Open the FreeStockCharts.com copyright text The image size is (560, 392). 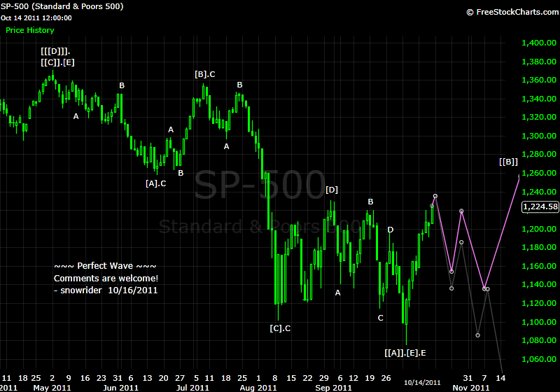pos(512,12)
